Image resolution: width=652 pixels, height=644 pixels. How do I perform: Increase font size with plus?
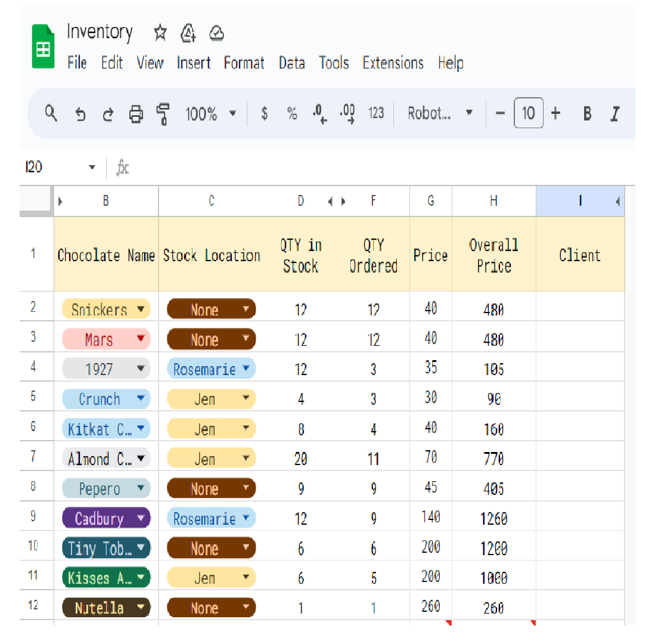(x=555, y=113)
